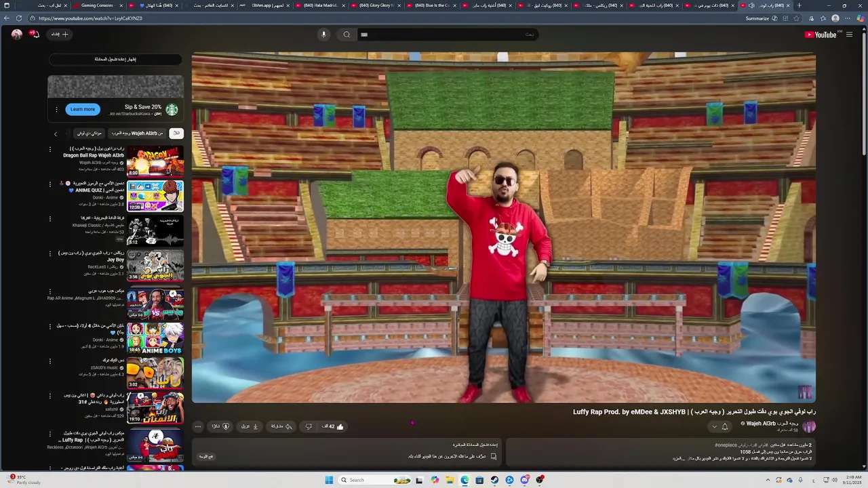
Task: Click the Create video button
Action: coord(60,34)
